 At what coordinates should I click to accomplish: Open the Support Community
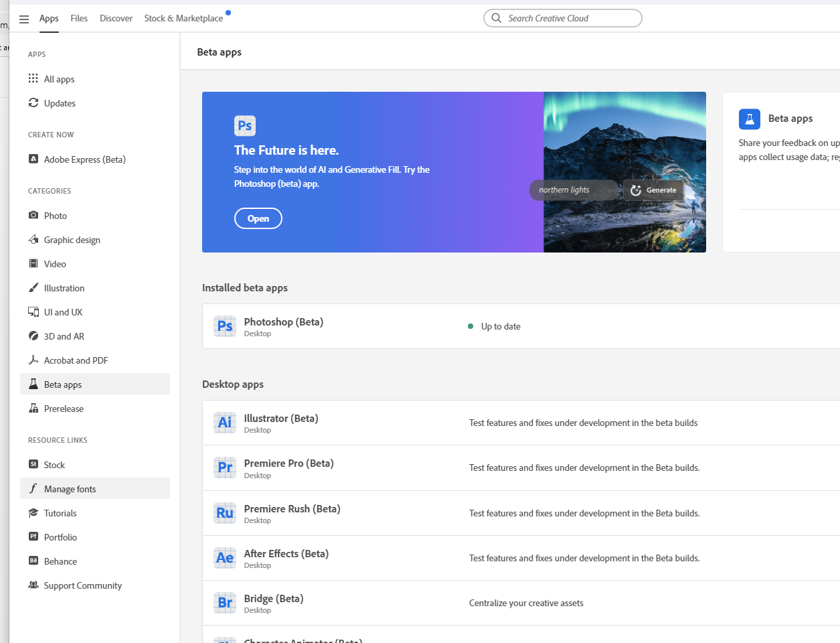tap(82, 585)
